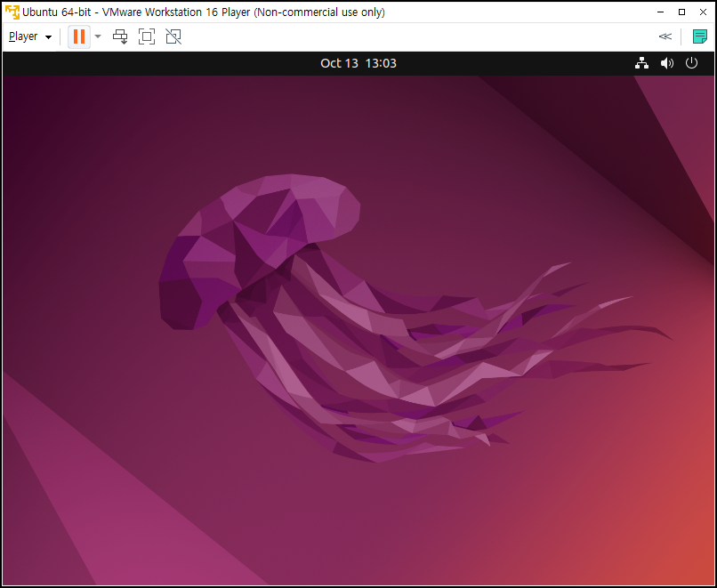Minimize the VMware Player window
Screen dimensions: 717x588
click(x=660, y=12)
